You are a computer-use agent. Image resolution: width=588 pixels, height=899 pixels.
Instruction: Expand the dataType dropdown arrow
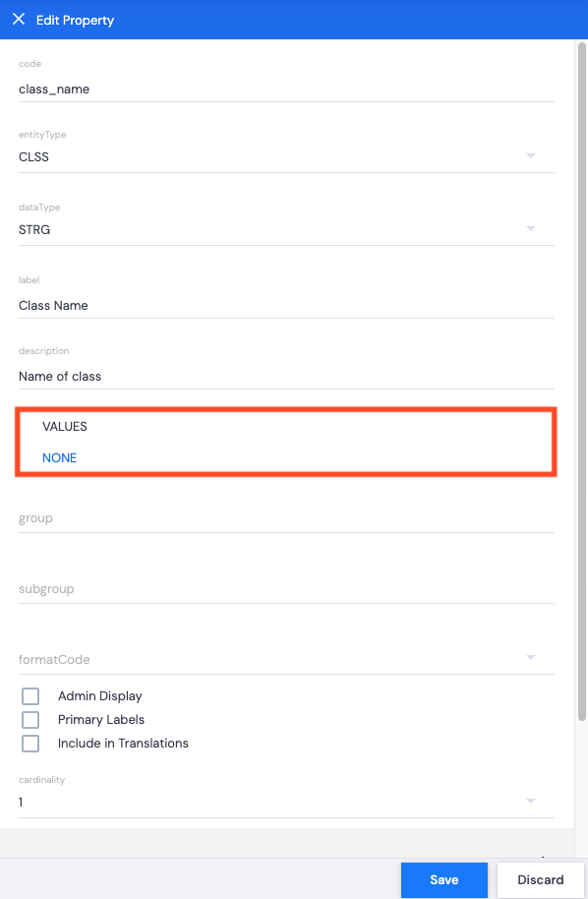coord(531,229)
